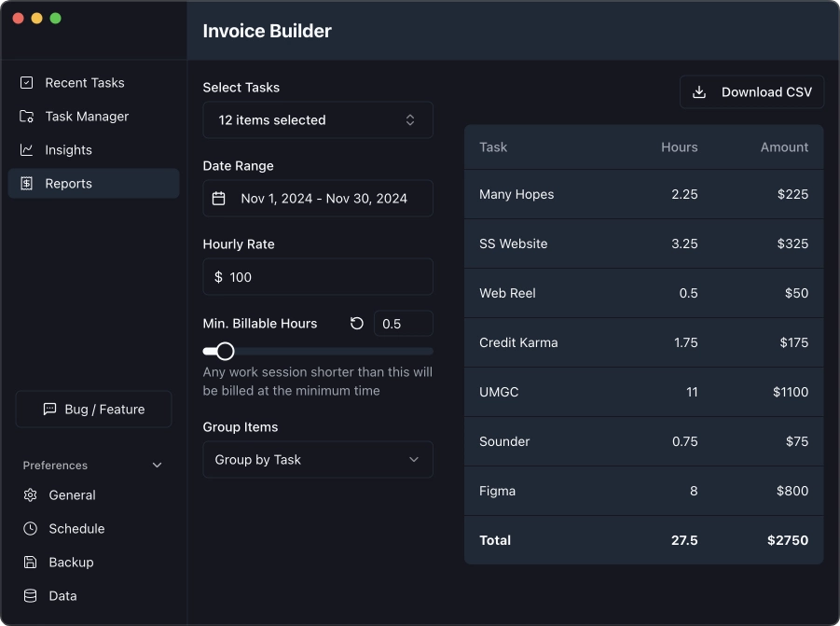840x626 pixels.
Task: Expand the Group by Task dropdown
Action: [x=318, y=459]
